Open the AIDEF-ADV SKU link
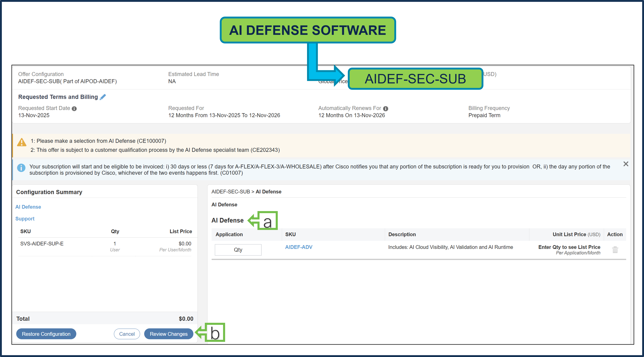 [x=298, y=247]
